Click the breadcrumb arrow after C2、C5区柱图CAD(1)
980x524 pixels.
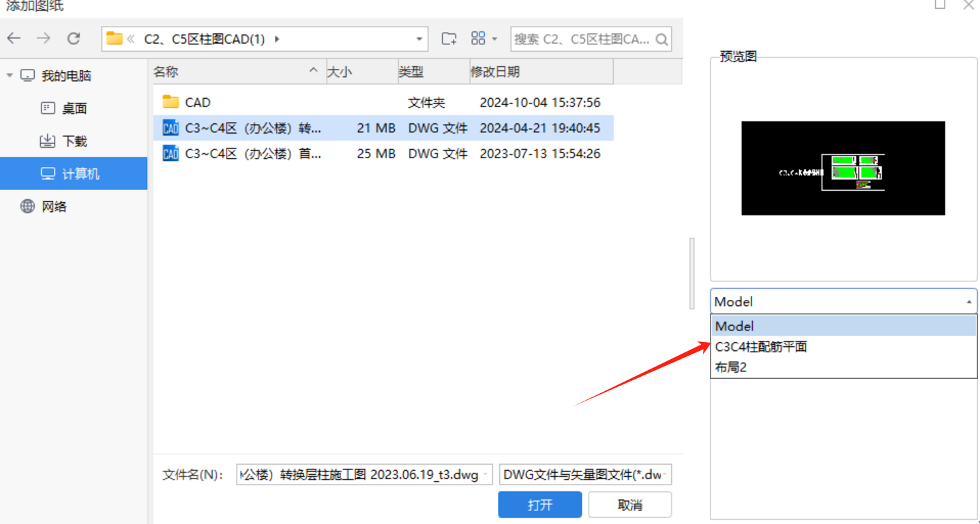click(277, 39)
